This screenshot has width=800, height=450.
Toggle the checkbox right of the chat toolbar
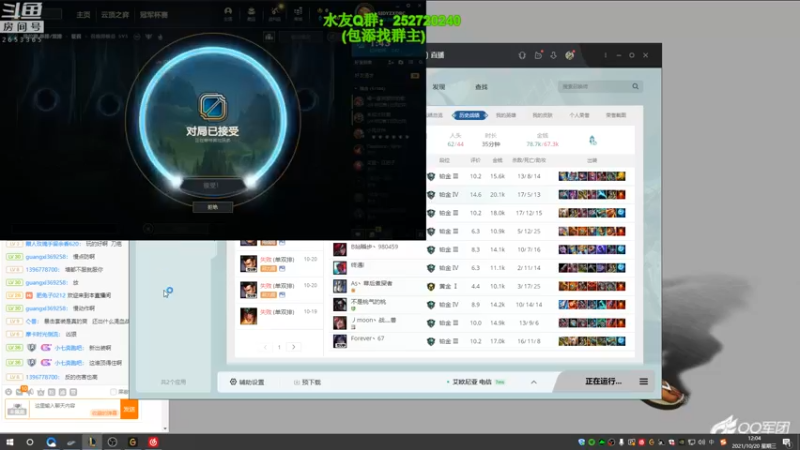(113, 392)
